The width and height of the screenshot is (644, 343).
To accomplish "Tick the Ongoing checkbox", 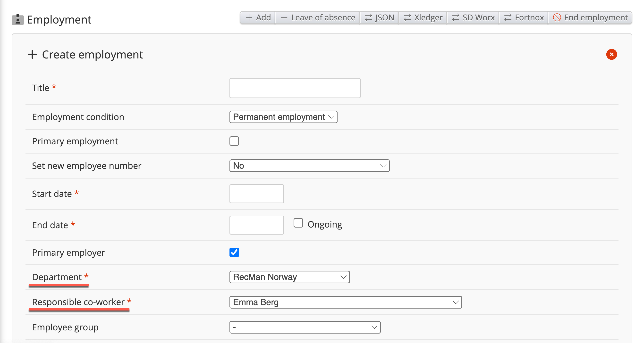I will (x=298, y=223).
